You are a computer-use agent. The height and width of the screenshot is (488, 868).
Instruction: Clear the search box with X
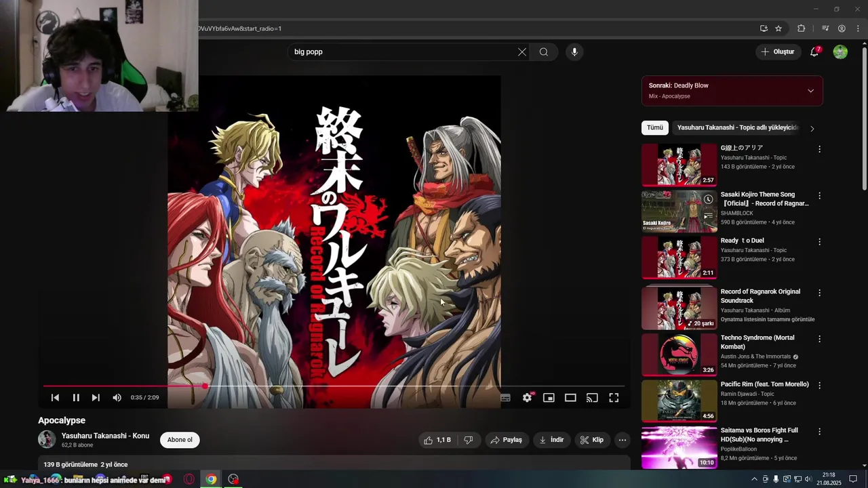522,52
